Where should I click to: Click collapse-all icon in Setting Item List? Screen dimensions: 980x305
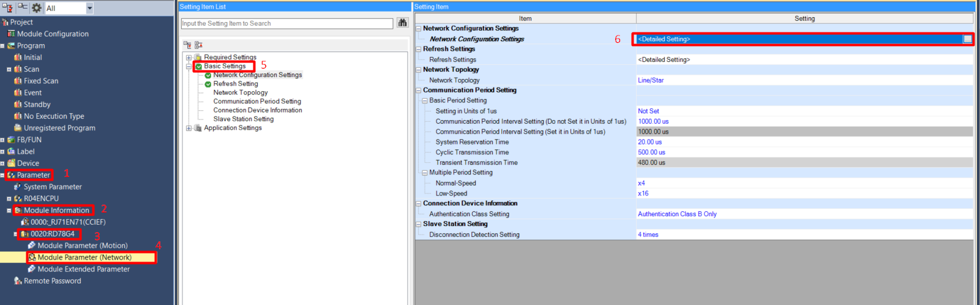tap(198, 45)
